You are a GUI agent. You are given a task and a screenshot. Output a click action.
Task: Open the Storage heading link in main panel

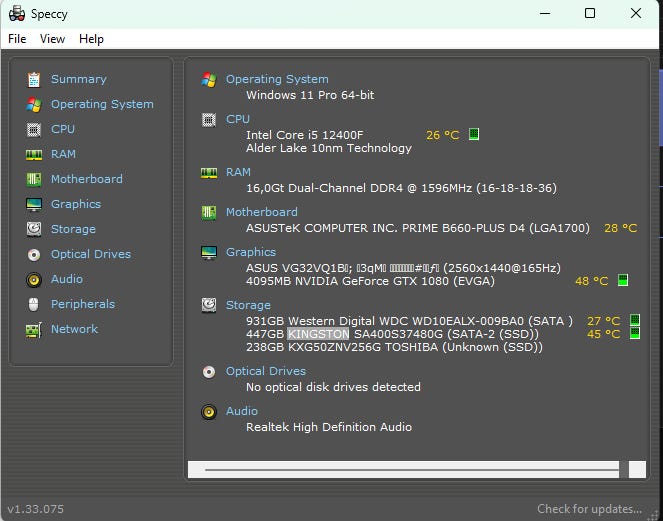pos(248,305)
